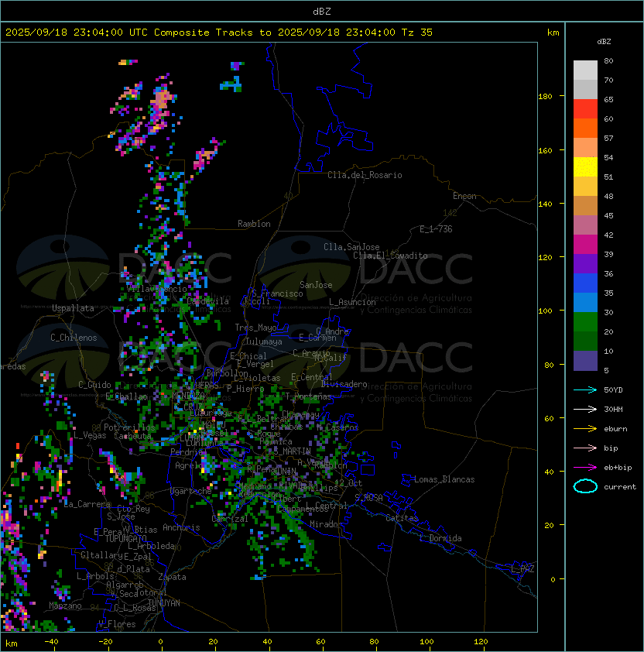Click the 50YD cyan arrow legend icon
Image resolution: width=644 pixels, height=652 pixels.
(585, 389)
